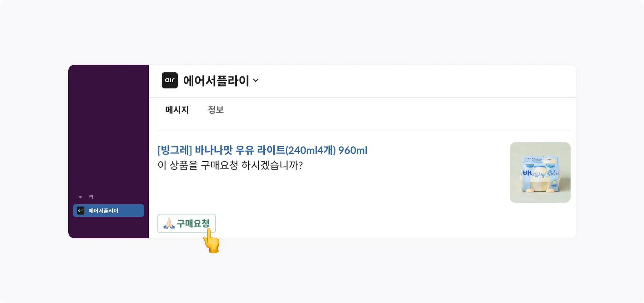Collapse the 앱 section triangle in sidebar

coord(80,197)
